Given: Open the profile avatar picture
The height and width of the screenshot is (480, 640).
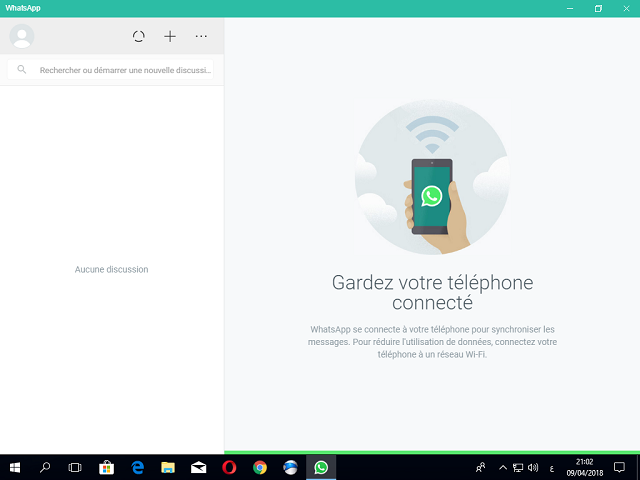Looking at the screenshot, I should click(22, 36).
